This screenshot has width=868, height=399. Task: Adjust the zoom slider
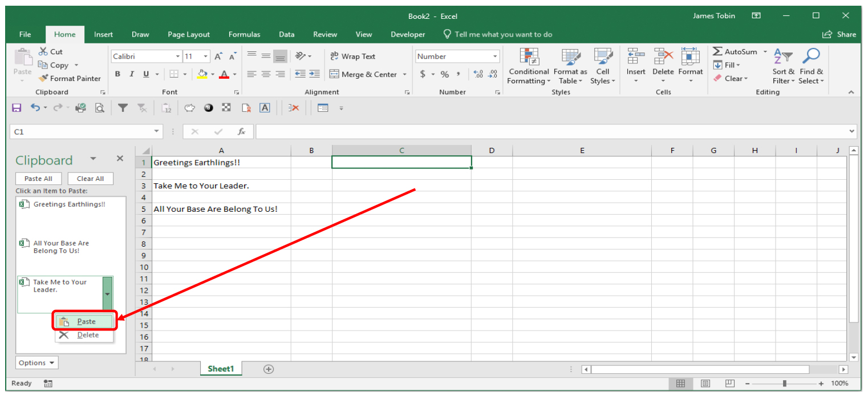[x=785, y=384]
